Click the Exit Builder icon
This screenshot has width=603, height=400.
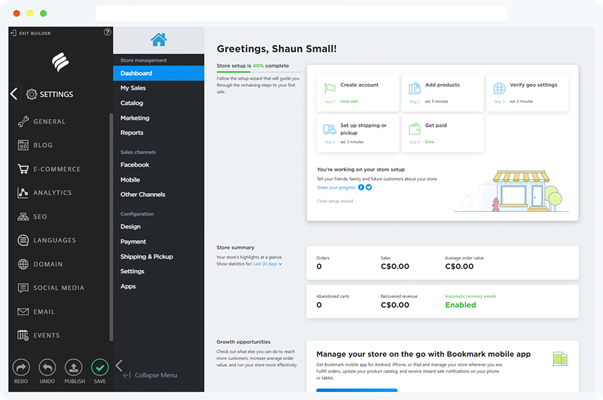pos(13,33)
